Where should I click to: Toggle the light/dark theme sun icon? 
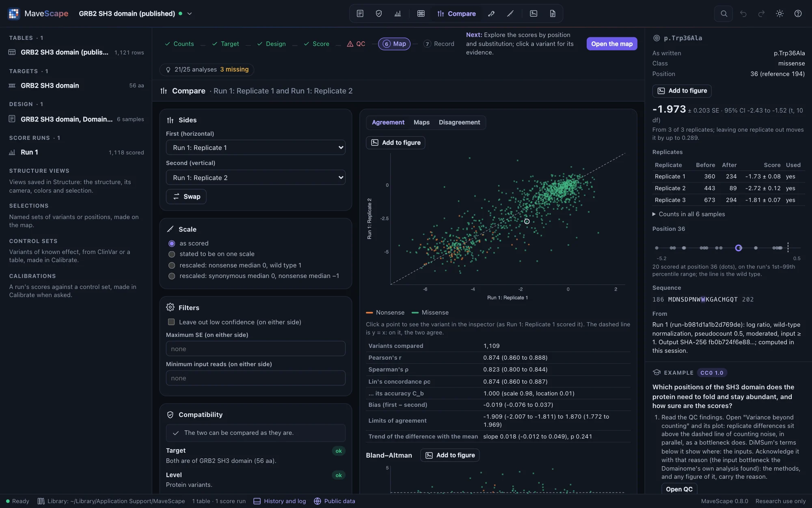point(780,13)
